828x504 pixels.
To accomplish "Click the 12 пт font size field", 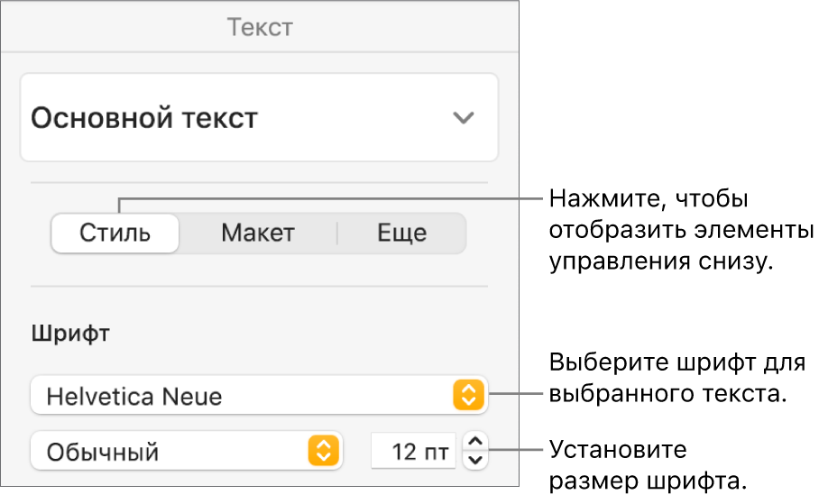I will tap(413, 451).
